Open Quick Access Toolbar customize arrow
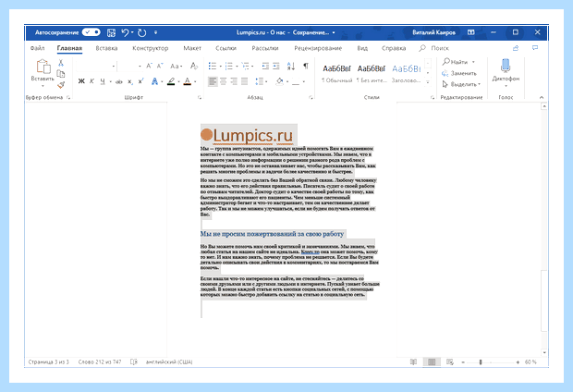Screen dimensions: 573x392 click(155, 32)
